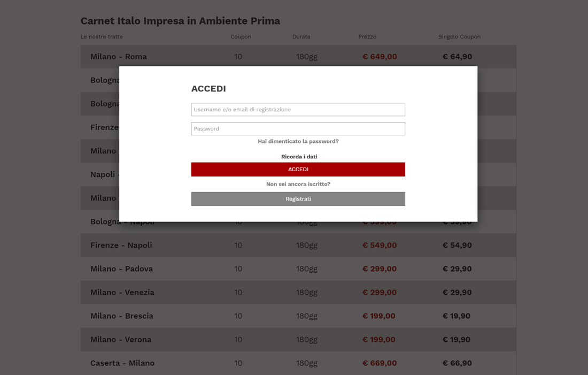Open the 'Hai dimenticato la password?' link
The image size is (588, 375).
click(298, 142)
